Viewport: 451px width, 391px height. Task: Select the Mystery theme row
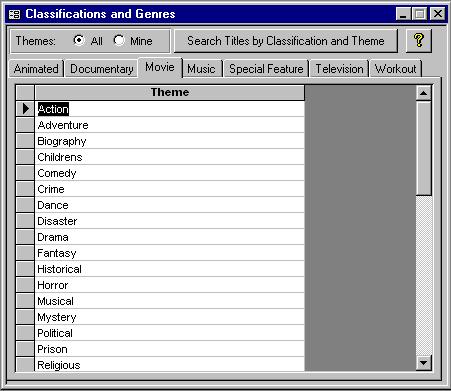(x=170, y=317)
